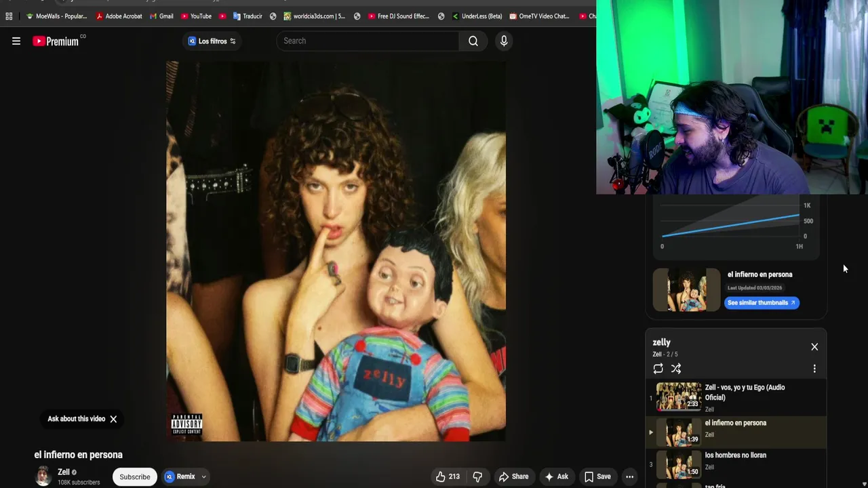This screenshot has height=488, width=868.
Task: Open the YouTube guide hamburger menu
Action: 16,41
